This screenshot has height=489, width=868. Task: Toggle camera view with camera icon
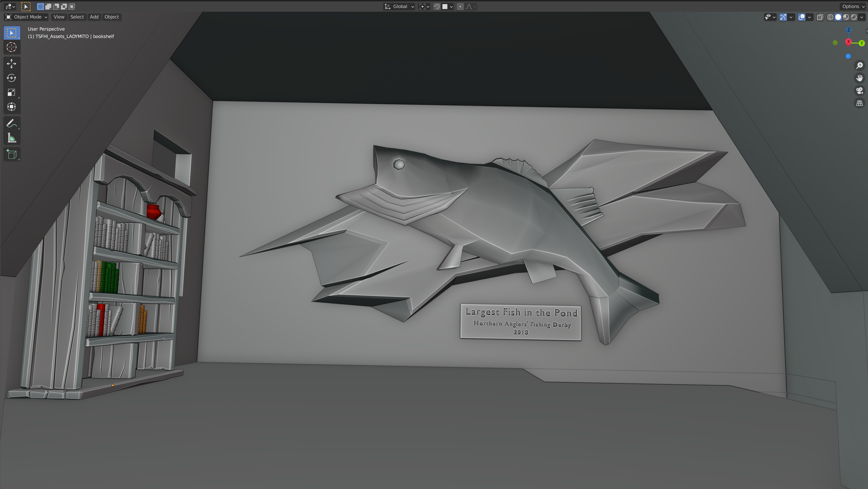click(859, 91)
